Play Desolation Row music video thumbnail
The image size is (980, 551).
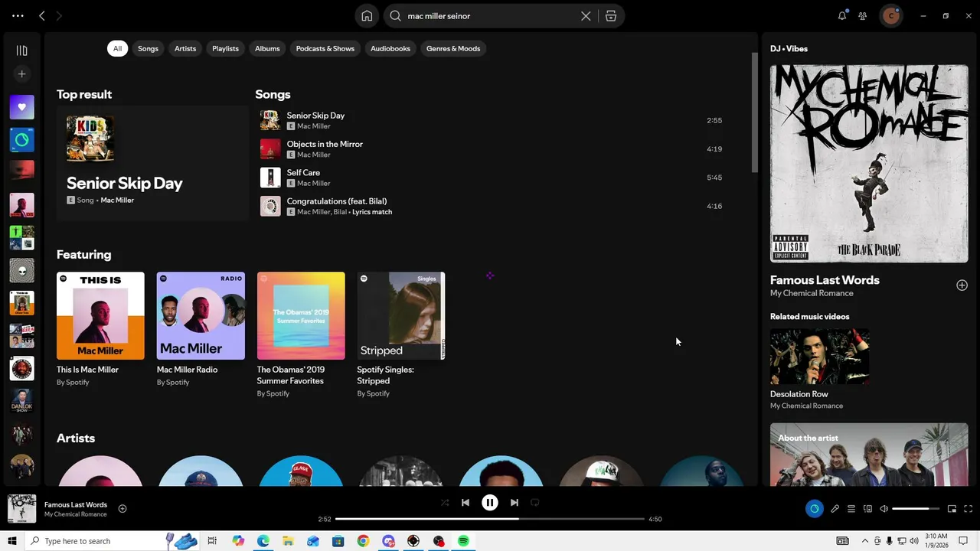pos(819,357)
